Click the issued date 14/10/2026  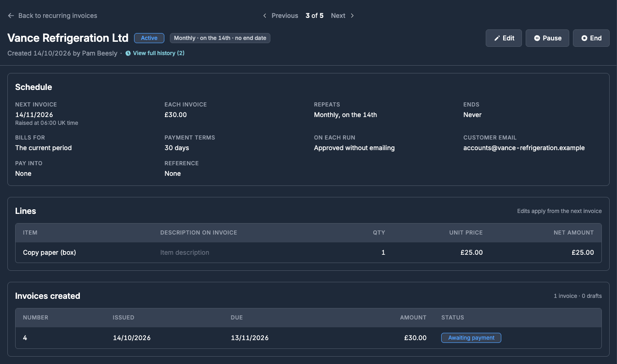[x=132, y=338]
